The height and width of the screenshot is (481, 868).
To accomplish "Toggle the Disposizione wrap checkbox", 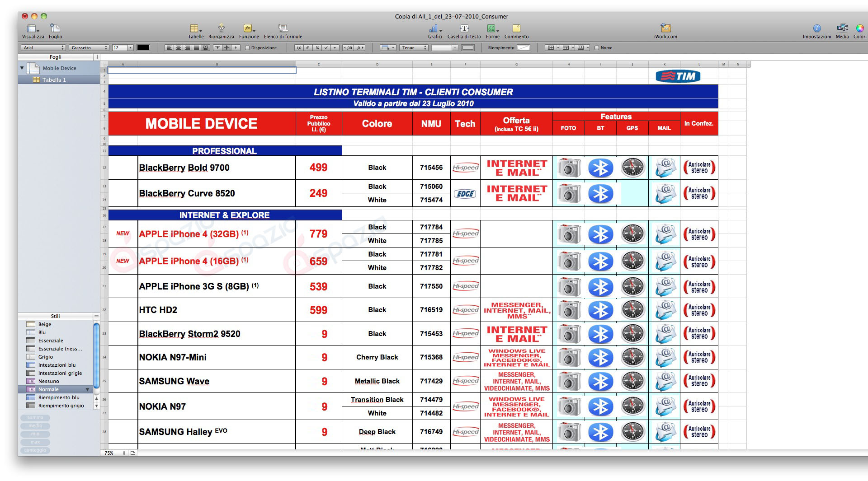I will [247, 47].
